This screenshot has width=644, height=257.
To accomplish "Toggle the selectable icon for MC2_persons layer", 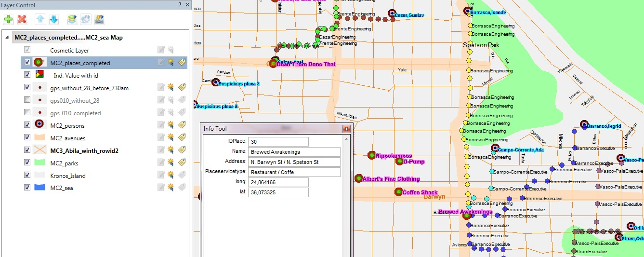I will (x=171, y=125).
